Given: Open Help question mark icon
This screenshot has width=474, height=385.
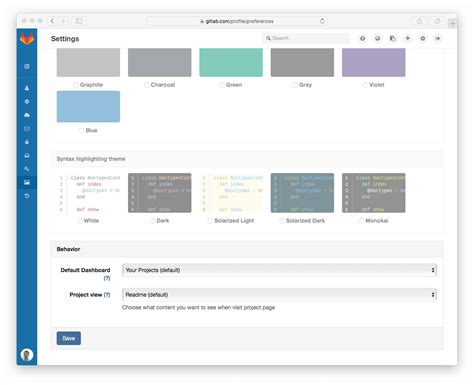Looking at the screenshot, I should 362,39.
